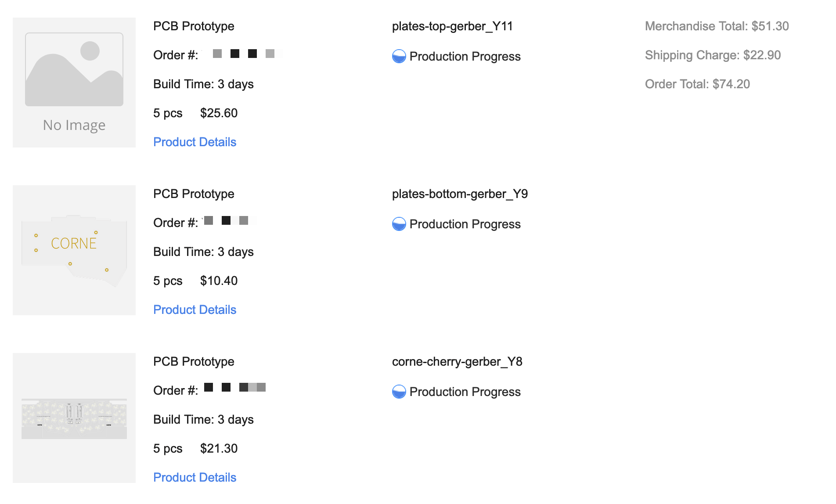Click progress icon for plates-bottom-gerber_Y9
Viewport: 836px width, 504px height.
tap(399, 224)
